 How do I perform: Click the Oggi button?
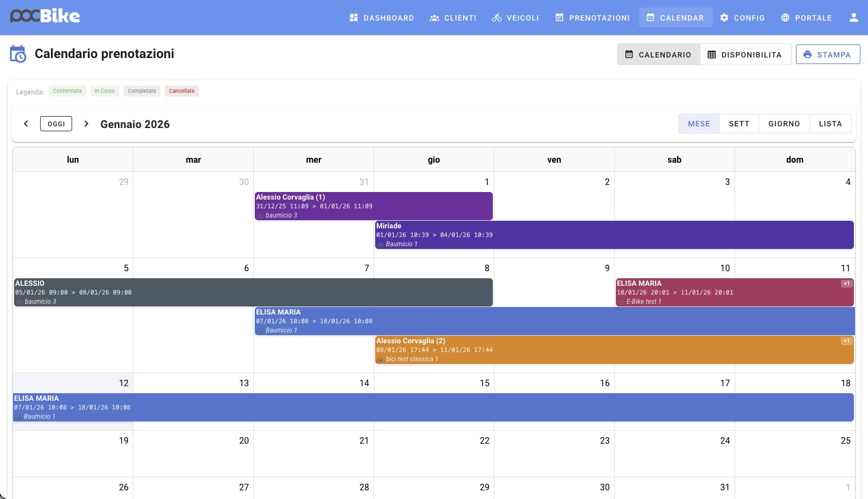tap(56, 124)
